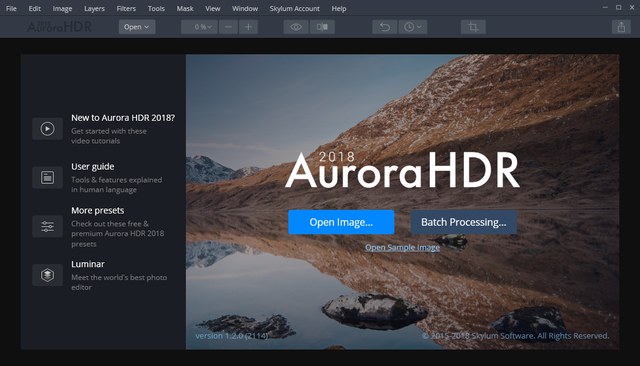Click the More presets sliders icon
This screenshot has height=366, width=640.
pyautogui.click(x=47, y=226)
